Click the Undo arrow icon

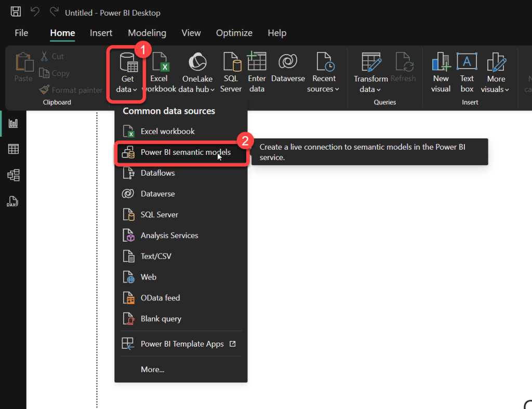pos(35,12)
